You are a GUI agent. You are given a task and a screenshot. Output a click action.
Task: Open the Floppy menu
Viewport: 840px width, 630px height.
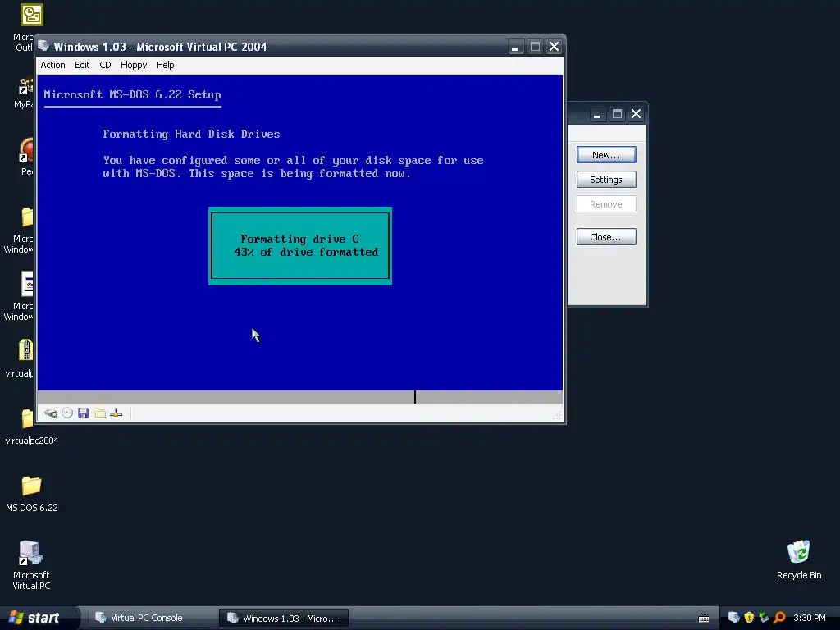(x=134, y=65)
